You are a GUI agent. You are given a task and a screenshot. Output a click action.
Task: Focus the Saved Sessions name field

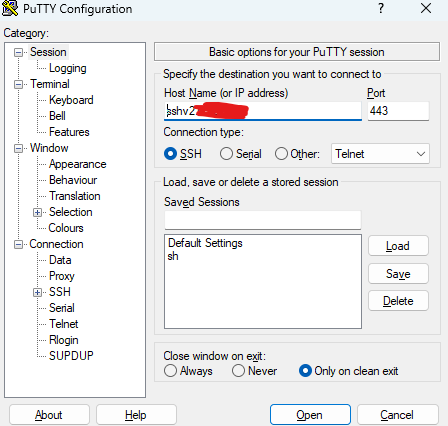click(x=263, y=220)
